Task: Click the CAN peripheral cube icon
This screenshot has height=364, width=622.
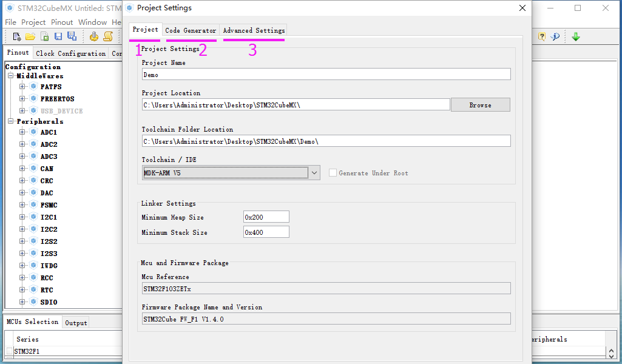Action: [34, 169]
